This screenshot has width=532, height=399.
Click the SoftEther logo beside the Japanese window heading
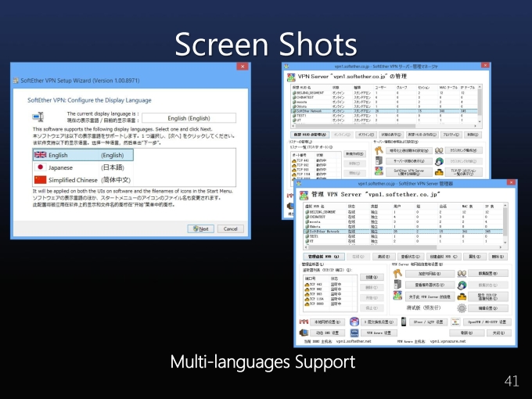(x=291, y=77)
